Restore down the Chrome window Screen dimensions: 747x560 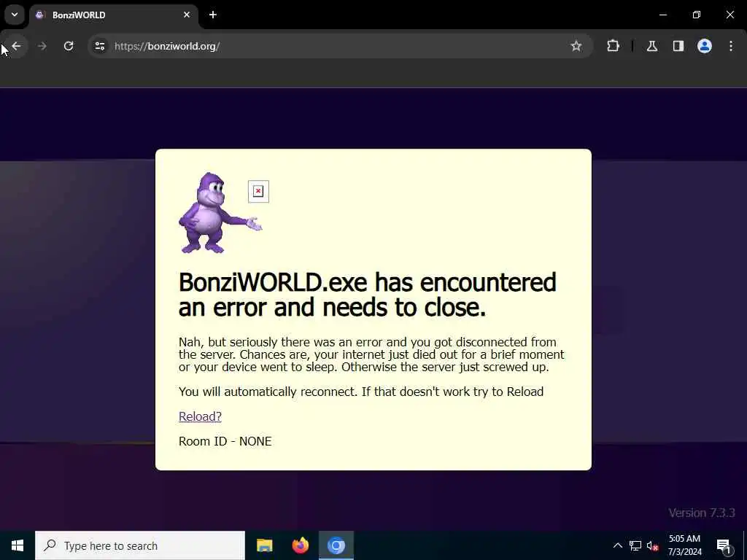pyautogui.click(x=697, y=15)
